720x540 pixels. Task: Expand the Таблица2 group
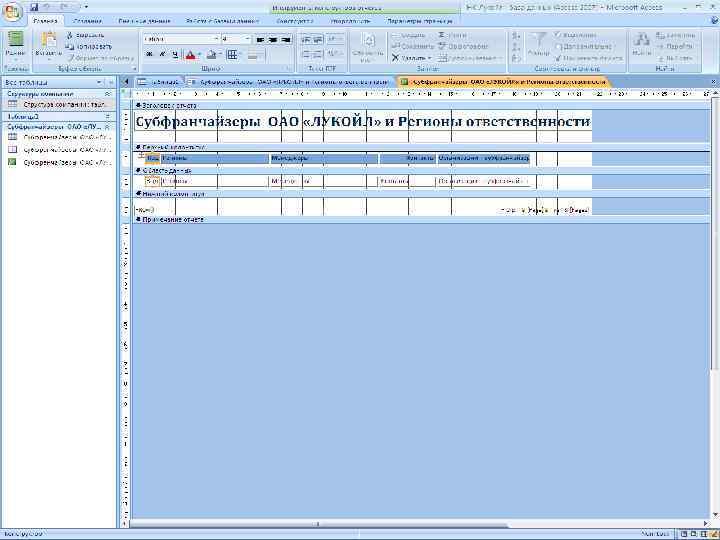point(107,116)
